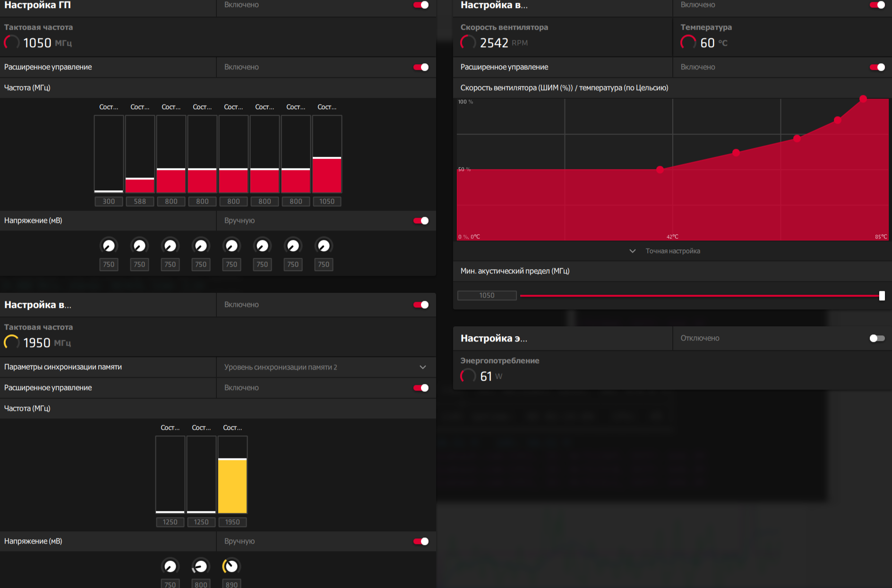Click the Настройка ГП section header
The width and height of the screenshot is (892, 588).
point(37,6)
